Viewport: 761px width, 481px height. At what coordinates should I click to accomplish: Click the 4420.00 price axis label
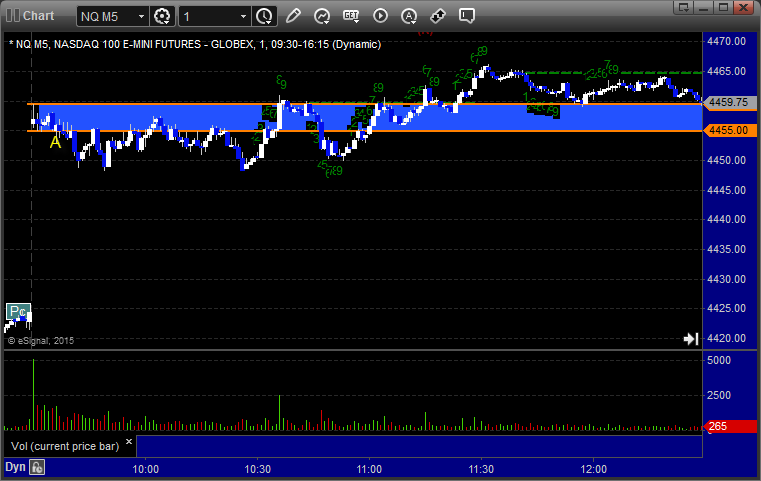pos(727,338)
